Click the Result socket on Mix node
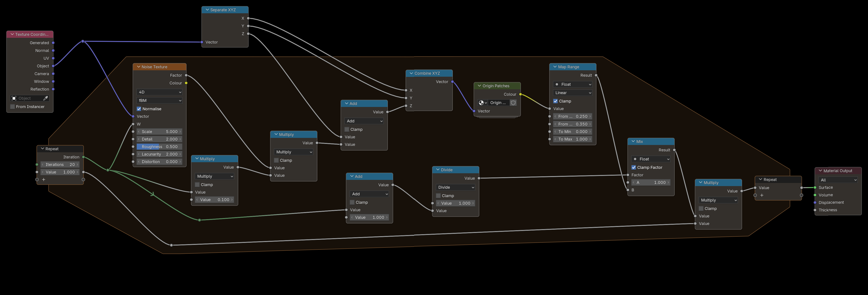 tap(674, 150)
